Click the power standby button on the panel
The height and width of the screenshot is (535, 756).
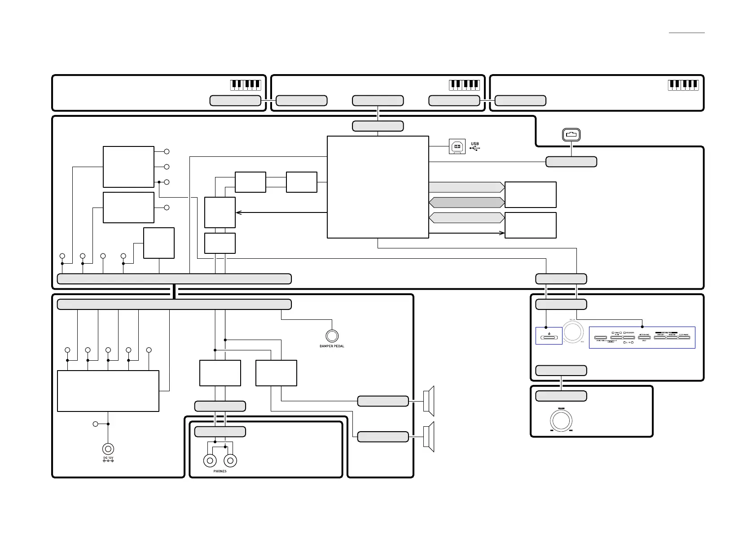coord(549,337)
